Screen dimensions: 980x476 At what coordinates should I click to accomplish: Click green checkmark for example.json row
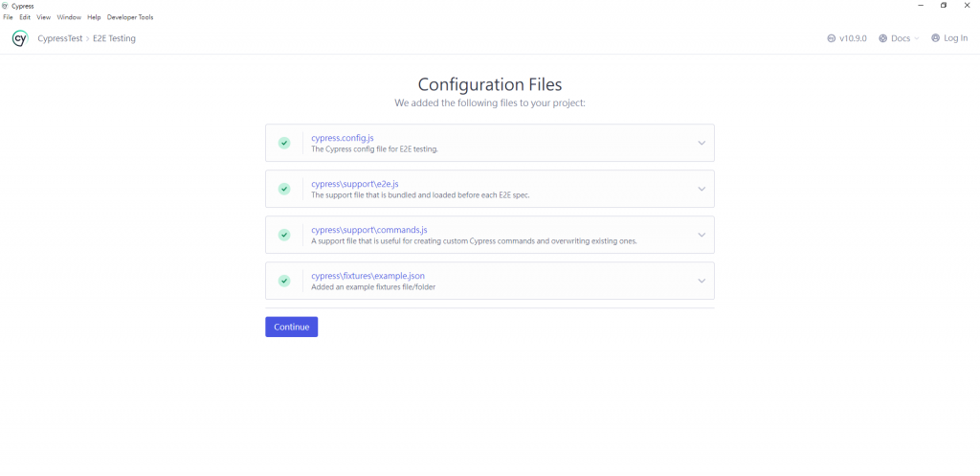coord(284,281)
